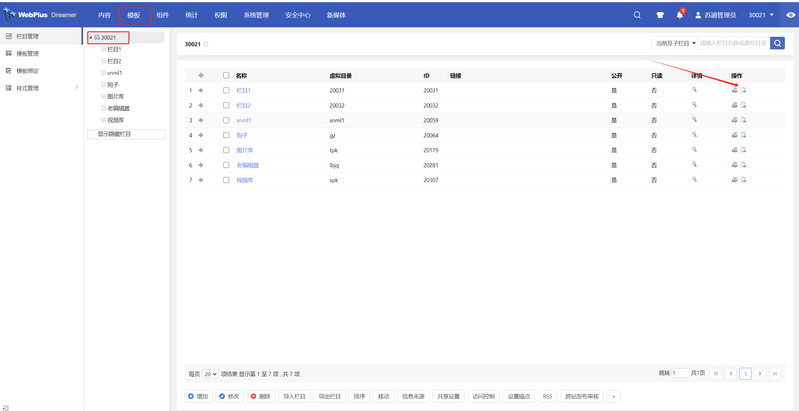Refresh icon next to 30021 heading
Viewport: 799px width, 411px height.
(206, 44)
